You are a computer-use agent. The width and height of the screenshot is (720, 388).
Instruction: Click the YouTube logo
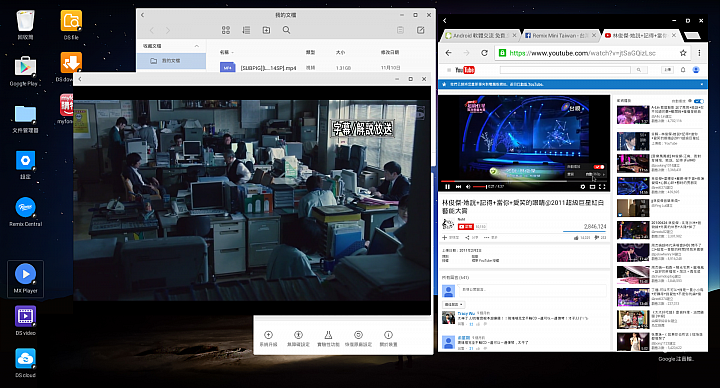pos(465,70)
